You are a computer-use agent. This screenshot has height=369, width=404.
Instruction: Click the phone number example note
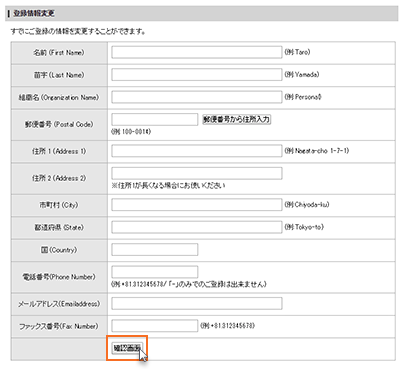(189, 284)
